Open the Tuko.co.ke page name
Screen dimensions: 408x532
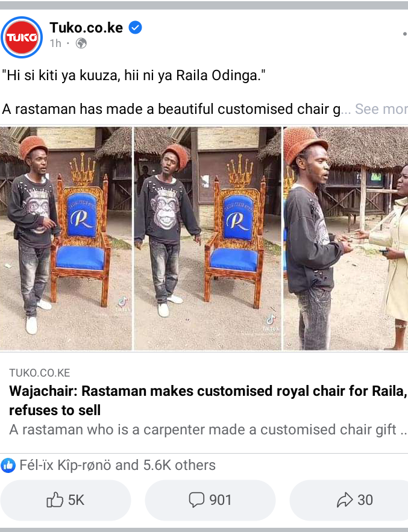(x=86, y=28)
